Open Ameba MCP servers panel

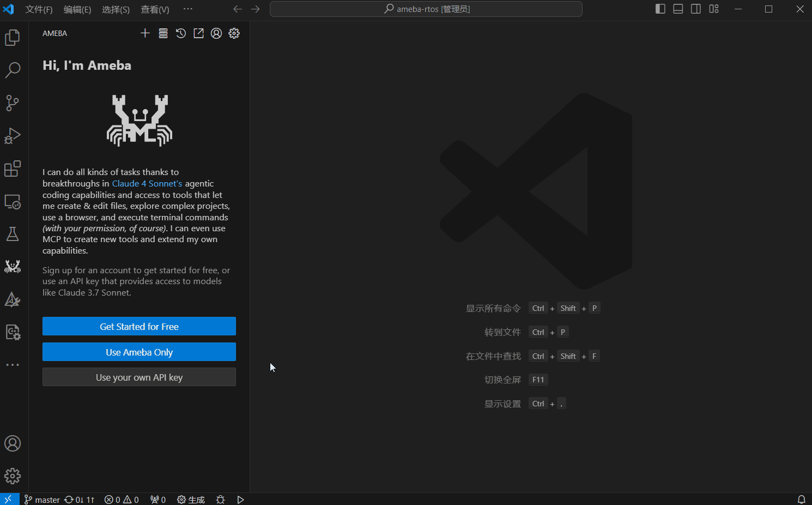tap(163, 33)
